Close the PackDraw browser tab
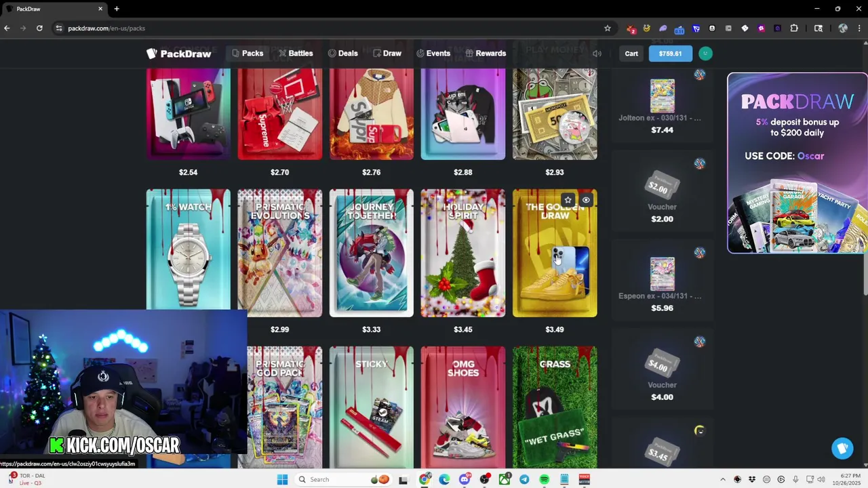Image resolution: width=868 pixels, height=488 pixels. pos(100,9)
